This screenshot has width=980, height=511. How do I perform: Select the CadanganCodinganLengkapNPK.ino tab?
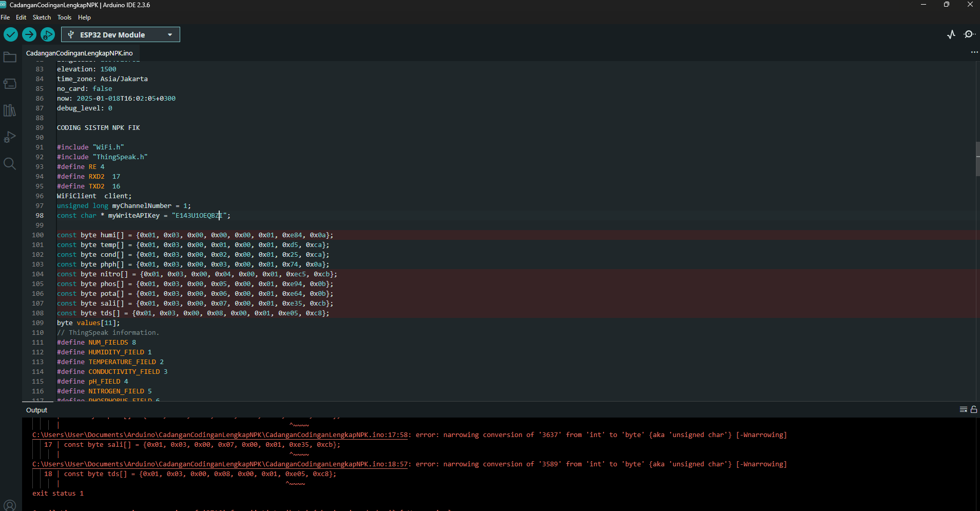click(x=80, y=53)
